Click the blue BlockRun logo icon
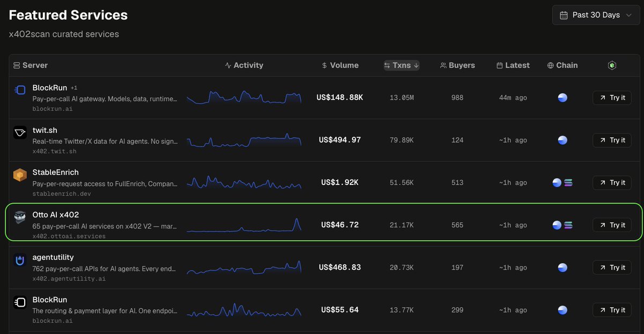The width and height of the screenshot is (644, 334). tap(20, 91)
